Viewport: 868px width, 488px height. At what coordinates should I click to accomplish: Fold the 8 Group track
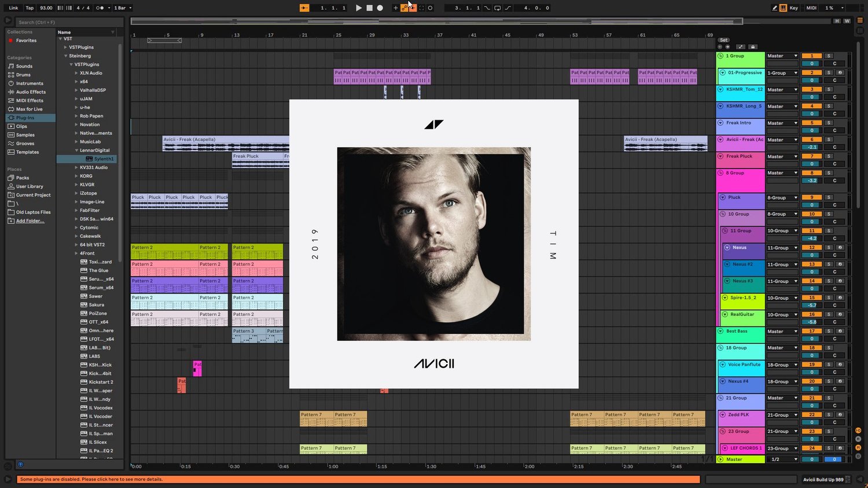tap(720, 173)
